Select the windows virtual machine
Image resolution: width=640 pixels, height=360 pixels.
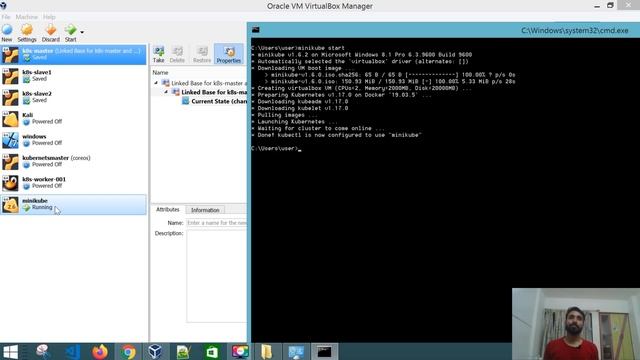(x=73, y=140)
